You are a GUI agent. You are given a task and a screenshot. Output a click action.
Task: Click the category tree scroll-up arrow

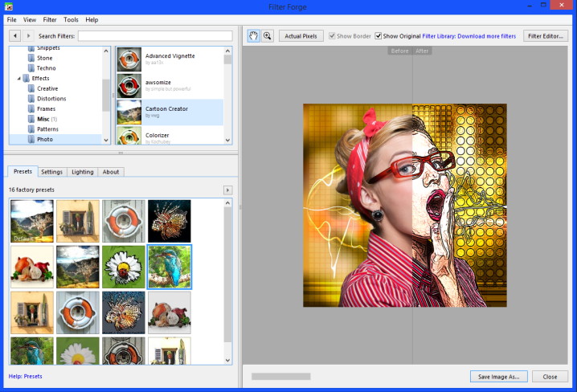(x=106, y=51)
